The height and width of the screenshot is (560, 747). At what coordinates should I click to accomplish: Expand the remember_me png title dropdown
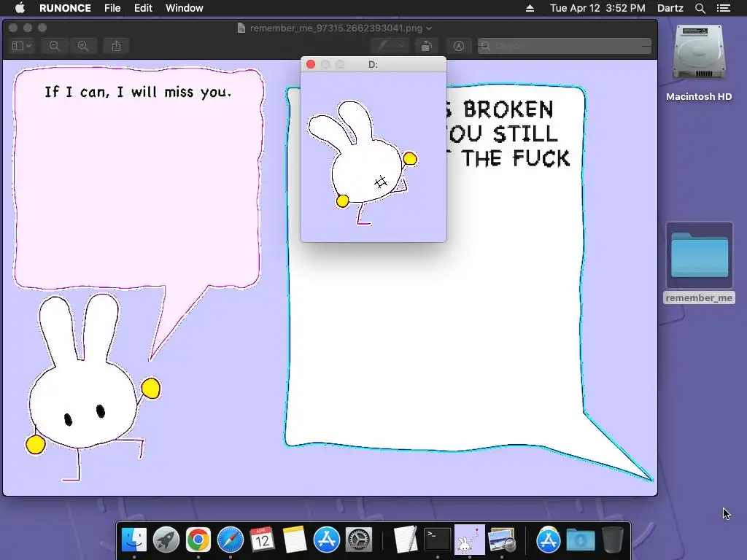pos(429,28)
